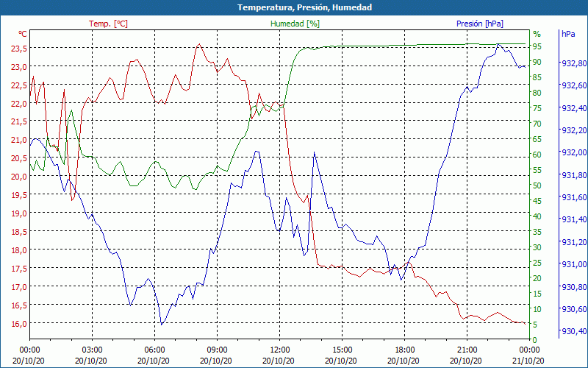The width and height of the screenshot is (588, 368).
Task: Click the 932,20 pressure axis value
Action: [574, 130]
